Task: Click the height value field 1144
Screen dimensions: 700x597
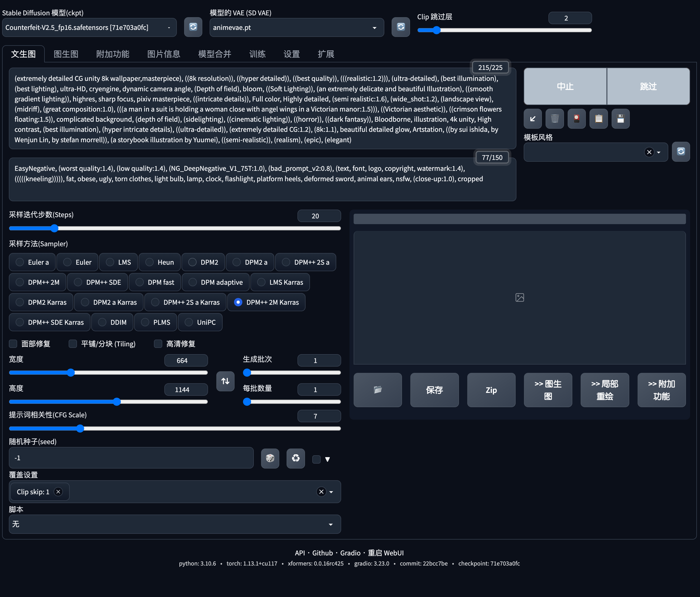Action: tap(186, 390)
